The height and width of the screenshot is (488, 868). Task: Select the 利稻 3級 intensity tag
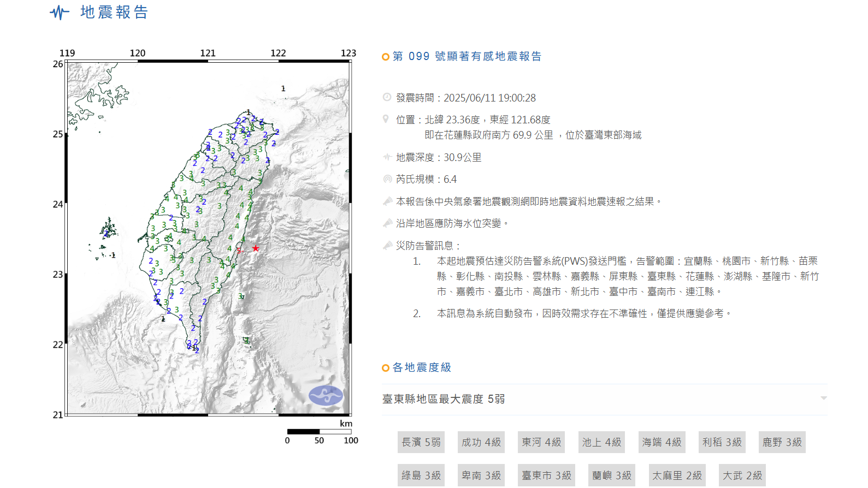[722, 442]
